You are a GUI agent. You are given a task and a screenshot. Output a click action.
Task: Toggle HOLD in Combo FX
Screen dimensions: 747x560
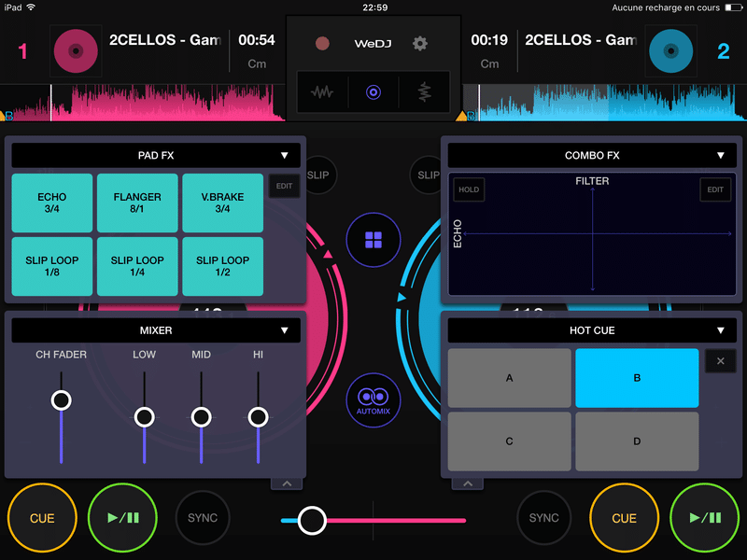click(x=469, y=189)
